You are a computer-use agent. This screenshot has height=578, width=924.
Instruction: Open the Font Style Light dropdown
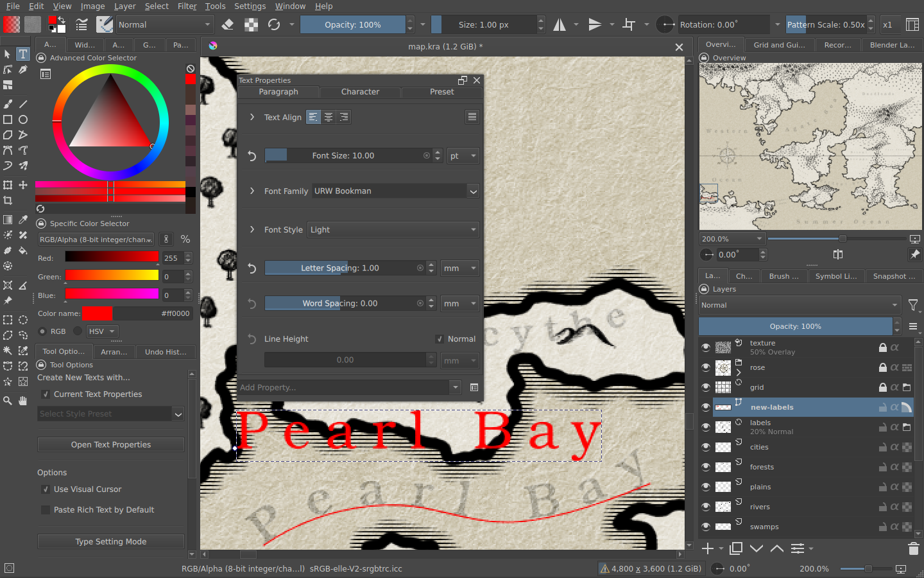[394, 229]
